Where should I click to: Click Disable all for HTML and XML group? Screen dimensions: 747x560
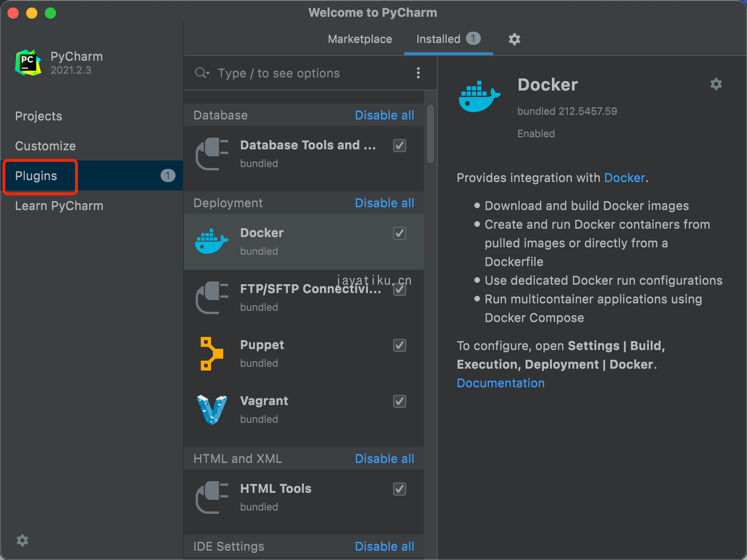pyautogui.click(x=384, y=459)
